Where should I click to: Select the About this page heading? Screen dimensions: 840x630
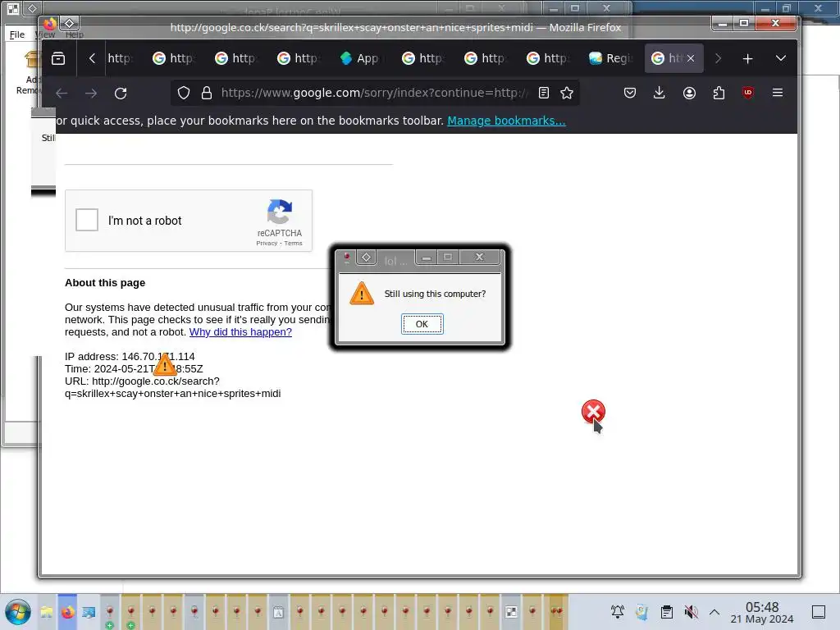point(105,283)
